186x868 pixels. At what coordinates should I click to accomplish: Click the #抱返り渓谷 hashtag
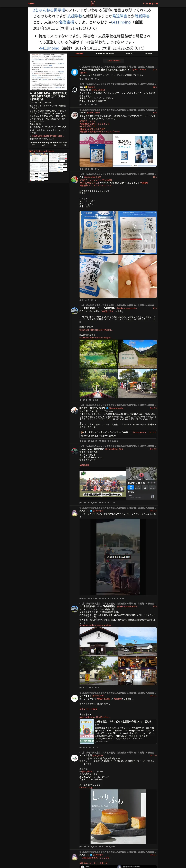click(107, 311)
